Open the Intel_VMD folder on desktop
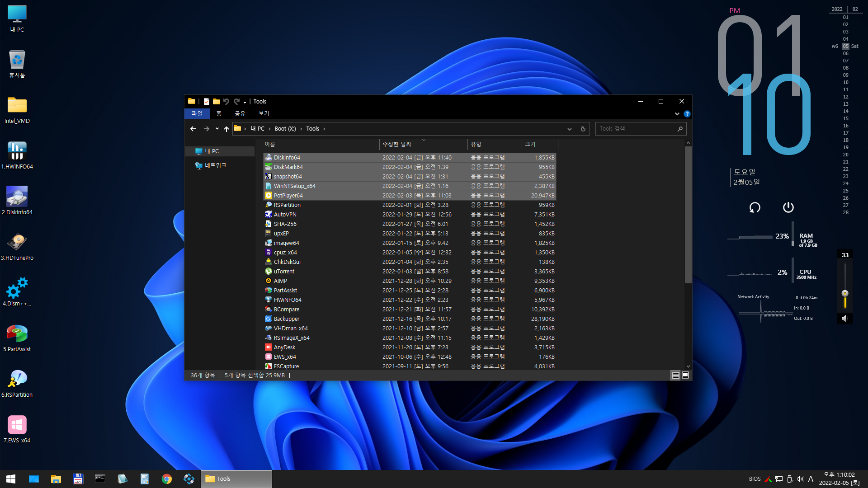 17,110
